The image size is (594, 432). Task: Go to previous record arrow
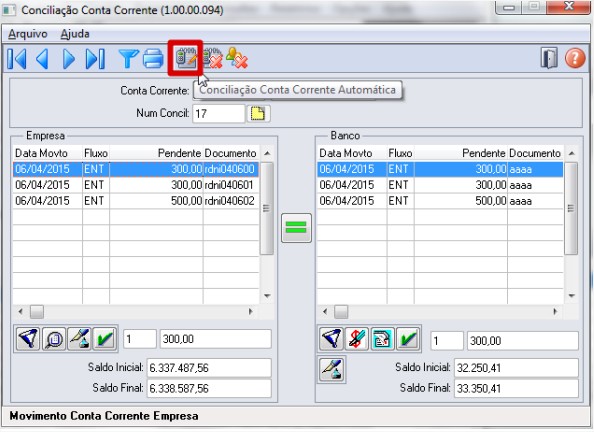42,59
